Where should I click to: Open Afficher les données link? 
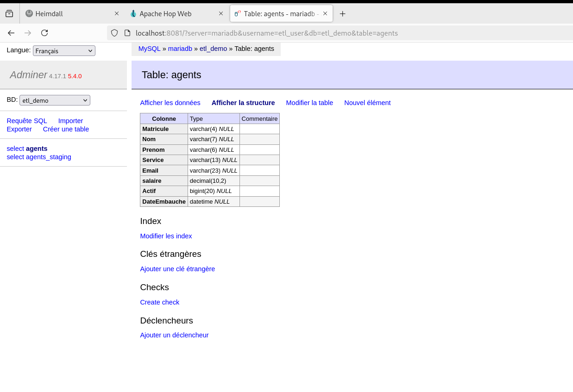[170, 103]
